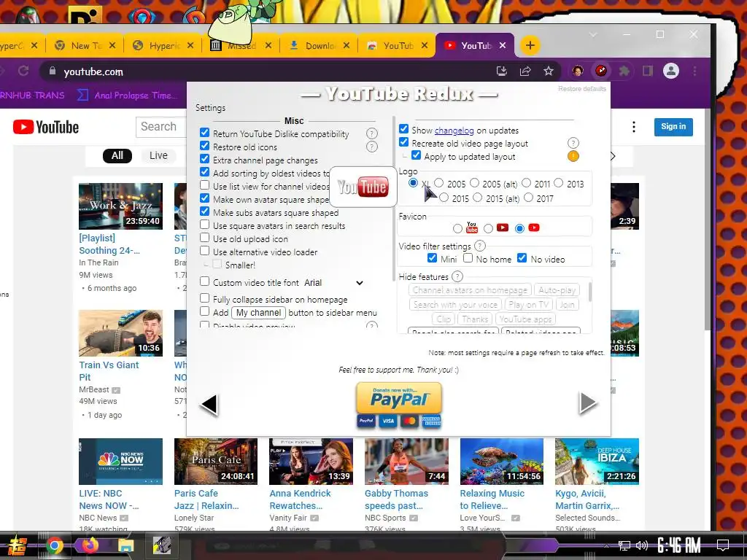Click the Start button on taskbar
Viewport: 747px width, 560px height.
pyautogui.click(x=17, y=545)
